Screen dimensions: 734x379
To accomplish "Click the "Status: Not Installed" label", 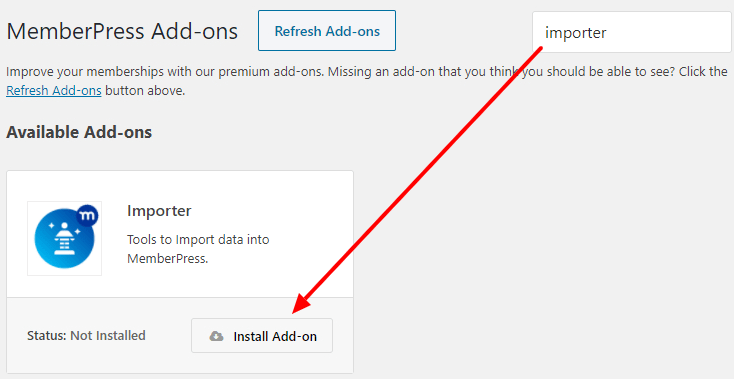I will point(87,335).
